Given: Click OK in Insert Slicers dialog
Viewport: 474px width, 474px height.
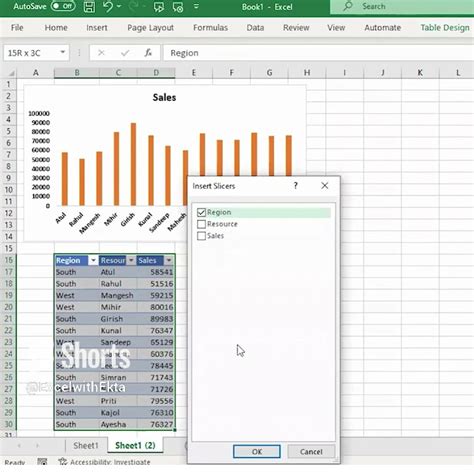Looking at the screenshot, I should [257, 452].
